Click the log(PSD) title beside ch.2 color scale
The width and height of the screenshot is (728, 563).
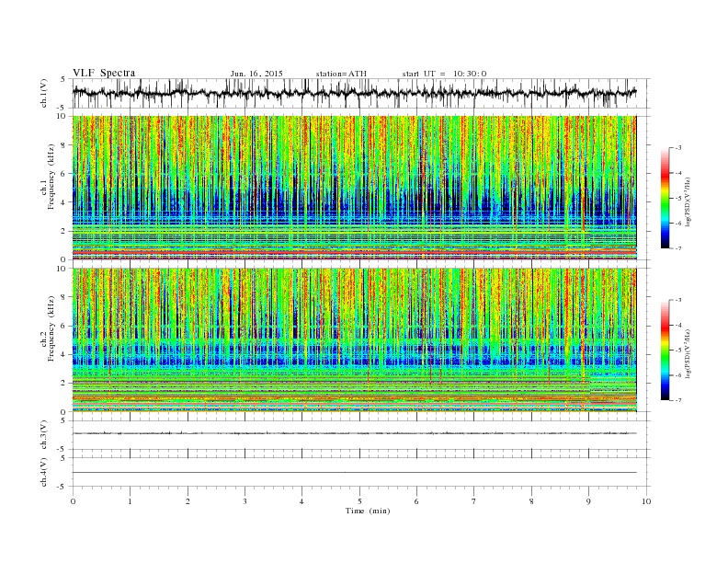[x=688, y=352]
